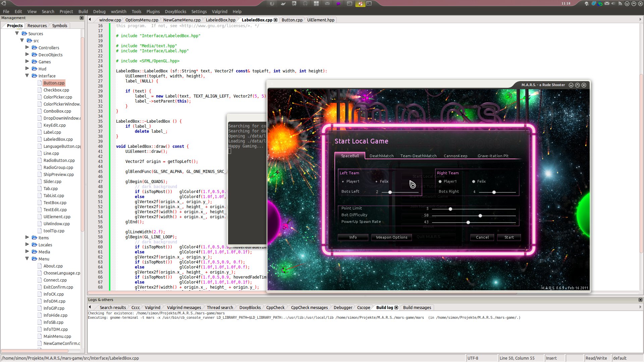Collapse the Interface folder in project tree
The width and height of the screenshot is (644, 362).
(x=27, y=76)
